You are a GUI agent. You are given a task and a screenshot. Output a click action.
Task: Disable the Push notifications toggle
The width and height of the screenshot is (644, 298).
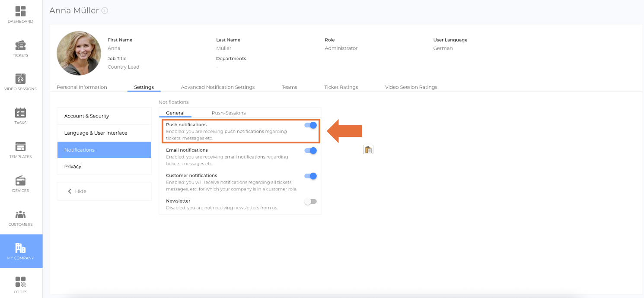pyautogui.click(x=311, y=125)
